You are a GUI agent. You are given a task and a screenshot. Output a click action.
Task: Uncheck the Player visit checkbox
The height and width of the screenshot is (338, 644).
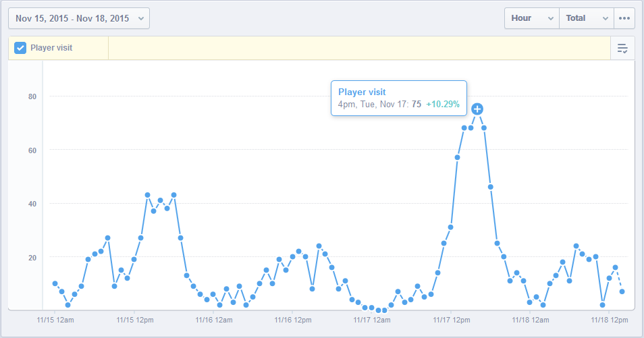click(x=20, y=48)
